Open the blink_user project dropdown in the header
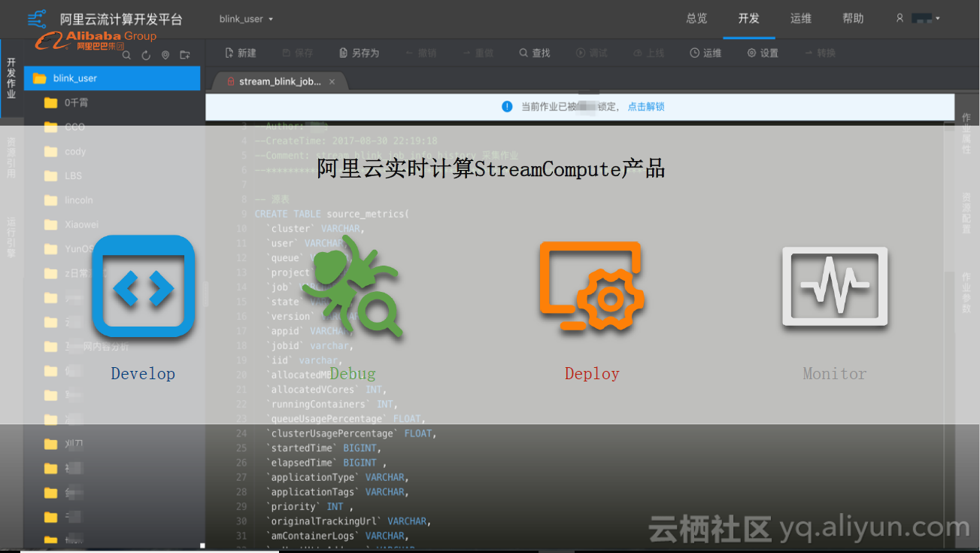Image resolution: width=980 pixels, height=553 pixels. (246, 19)
